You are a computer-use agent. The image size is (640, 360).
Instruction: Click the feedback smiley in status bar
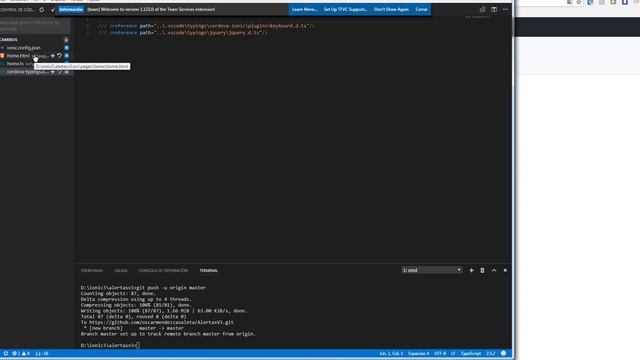[504, 353]
